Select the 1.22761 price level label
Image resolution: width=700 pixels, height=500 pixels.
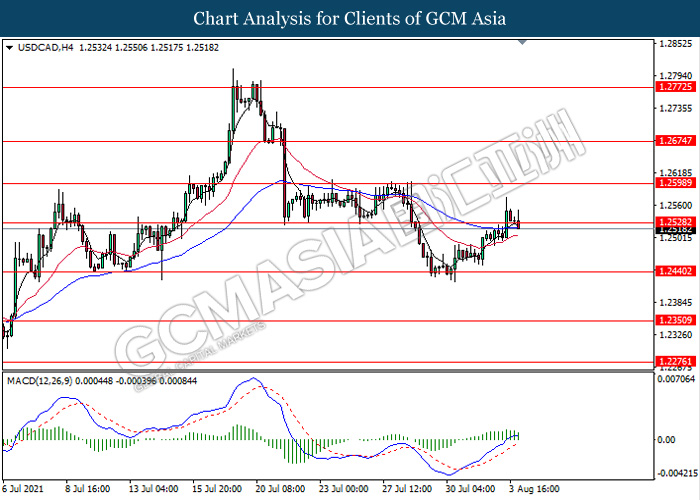(x=676, y=362)
